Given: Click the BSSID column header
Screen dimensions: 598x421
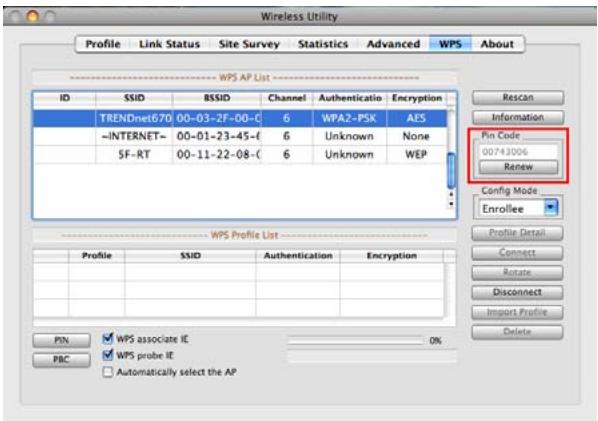Looking at the screenshot, I should [x=217, y=98].
